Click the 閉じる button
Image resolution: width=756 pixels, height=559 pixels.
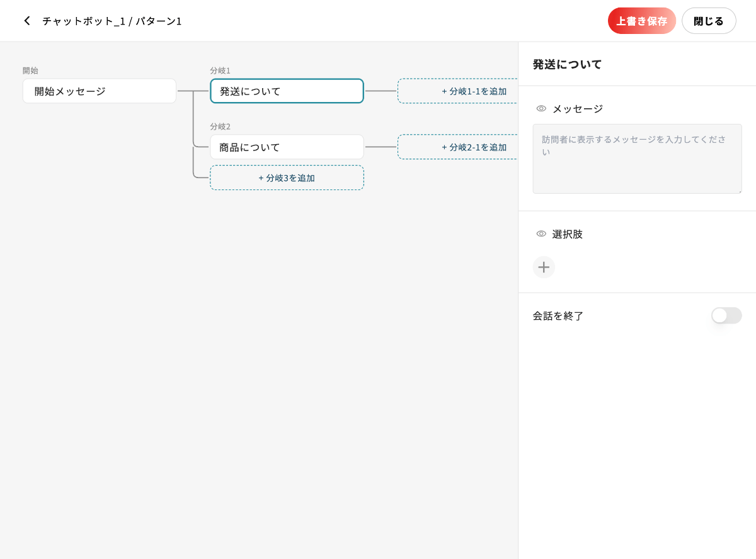click(x=709, y=21)
